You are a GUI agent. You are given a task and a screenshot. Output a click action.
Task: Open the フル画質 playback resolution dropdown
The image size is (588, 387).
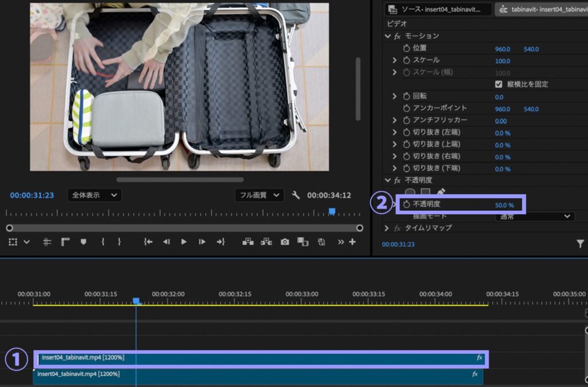(260, 195)
